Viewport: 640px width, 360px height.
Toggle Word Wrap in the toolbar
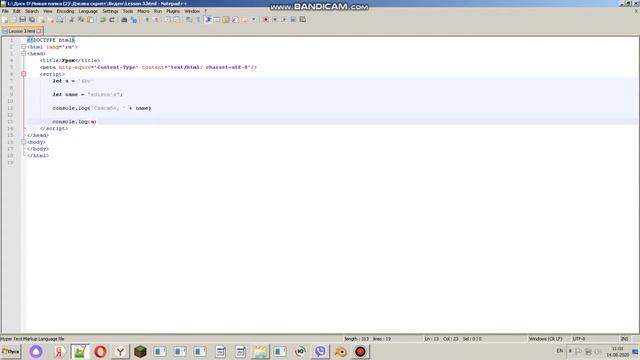[x=189, y=20]
